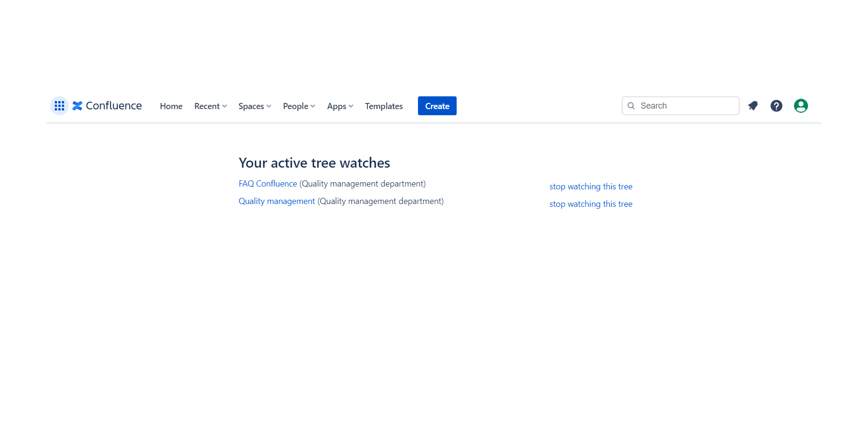The image size is (868, 425).
Task: Select the Confluence product mark beside the logo
Action: (x=77, y=106)
